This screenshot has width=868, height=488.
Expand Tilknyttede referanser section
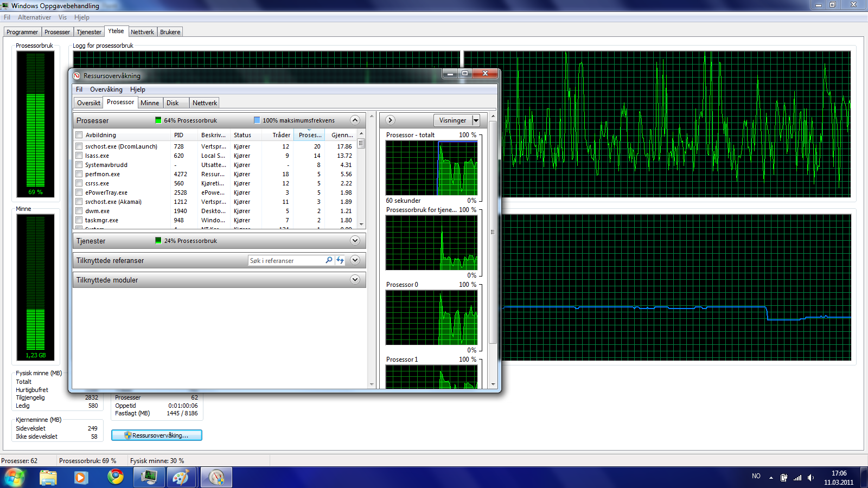[x=355, y=260]
